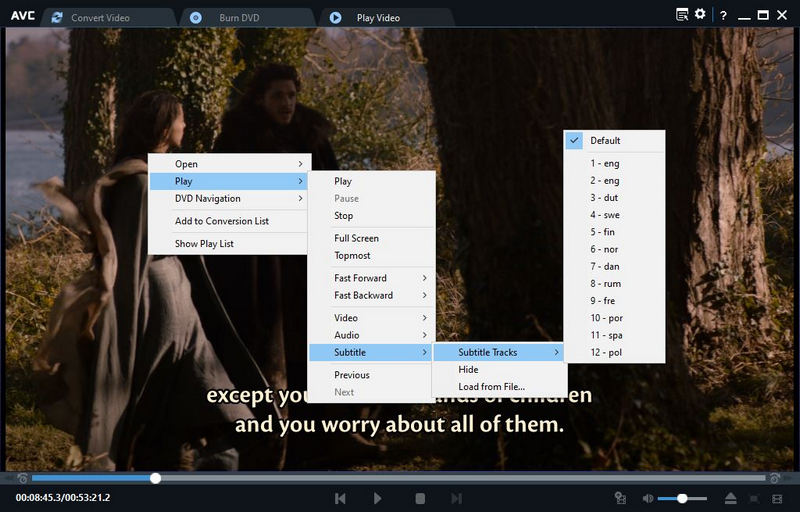Choose Show Play List
The width and height of the screenshot is (800, 512).
[230, 243]
